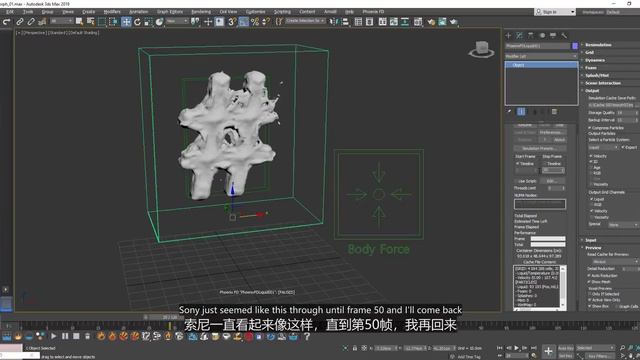Open the Motion panel tab icon
Viewport: 640px width, 360px height.
[x=542, y=36]
